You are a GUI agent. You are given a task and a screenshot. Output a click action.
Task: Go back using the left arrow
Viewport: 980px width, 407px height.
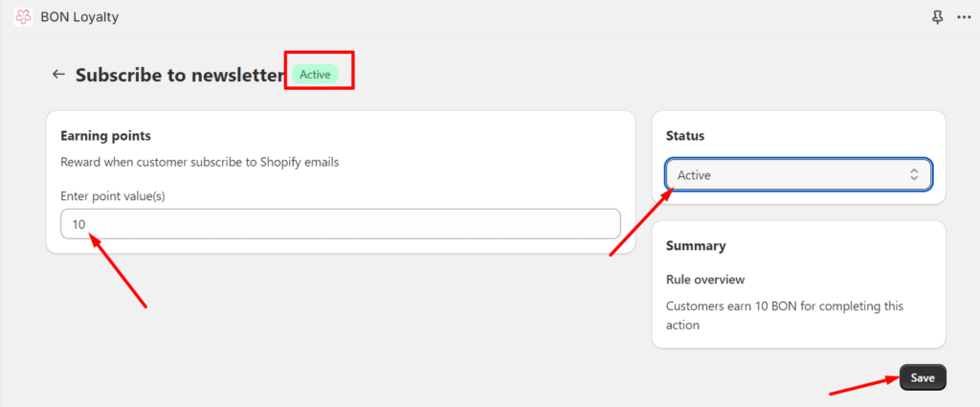click(59, 74)
